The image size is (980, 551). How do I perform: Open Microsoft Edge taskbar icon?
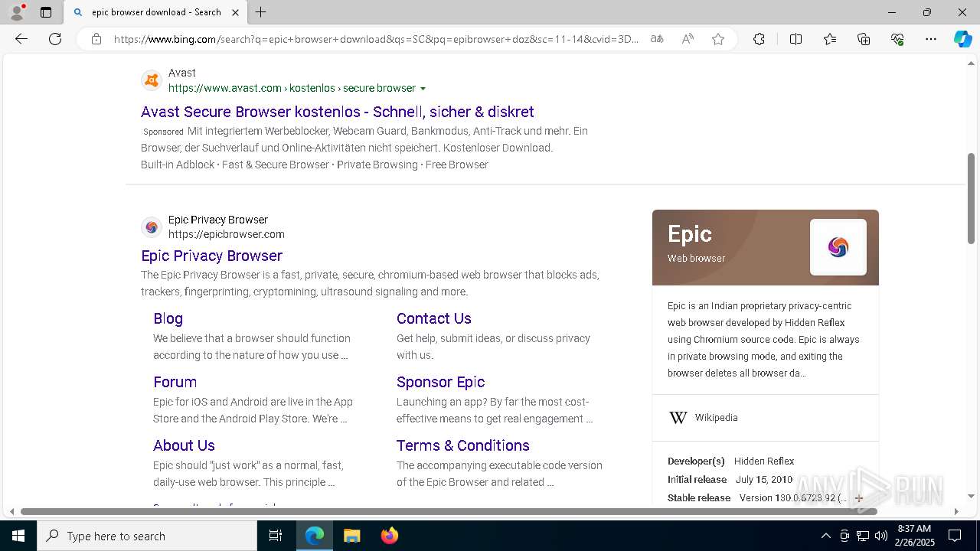point(315,536)
